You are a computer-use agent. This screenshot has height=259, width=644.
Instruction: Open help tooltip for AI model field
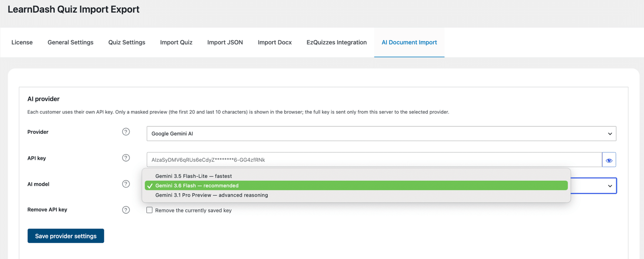(x=126, y=184)
